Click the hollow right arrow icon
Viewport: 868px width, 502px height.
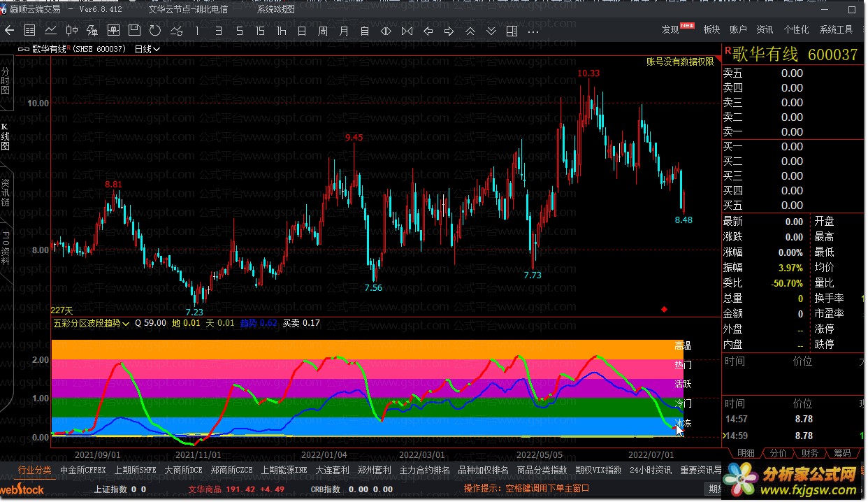tap(449, 31)
